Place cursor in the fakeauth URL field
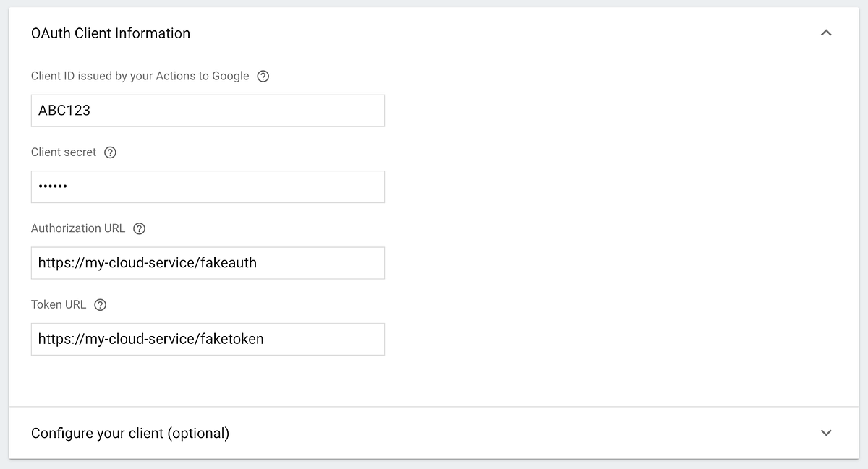 pos(208,263)
